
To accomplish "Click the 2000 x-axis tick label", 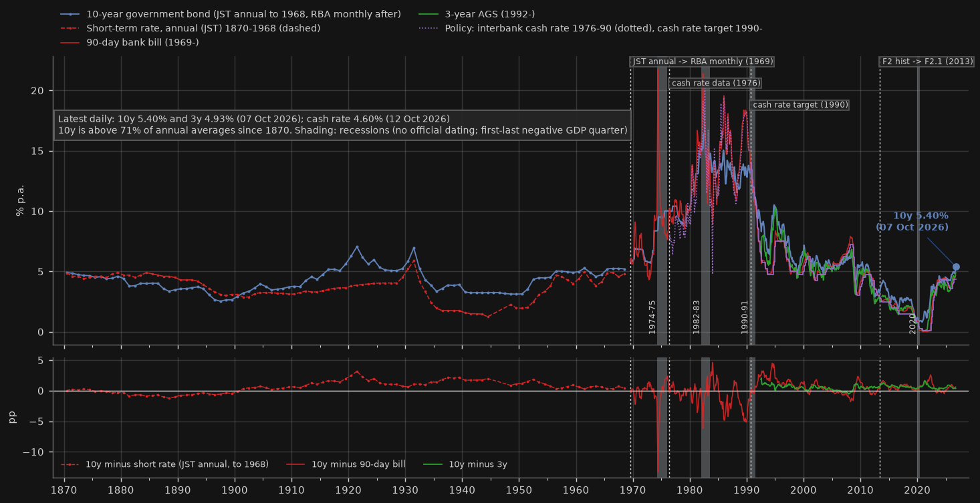I will (x=804, y=490).
